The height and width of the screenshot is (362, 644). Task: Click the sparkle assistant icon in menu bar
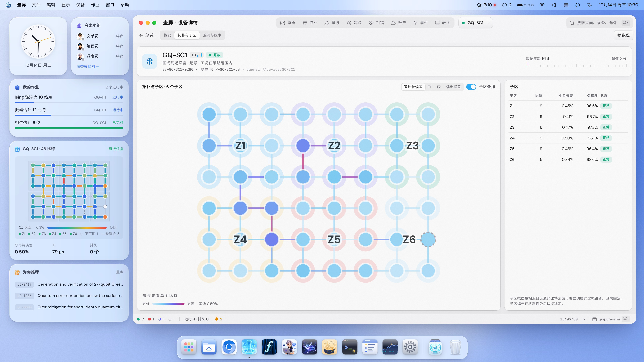point(589,5)
